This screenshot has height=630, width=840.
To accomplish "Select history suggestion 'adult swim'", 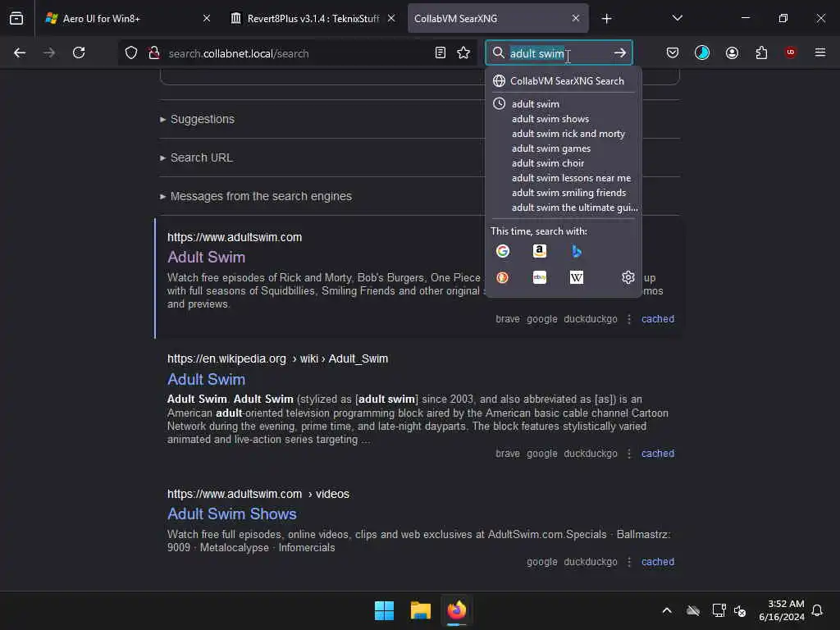I will [563, 104].
